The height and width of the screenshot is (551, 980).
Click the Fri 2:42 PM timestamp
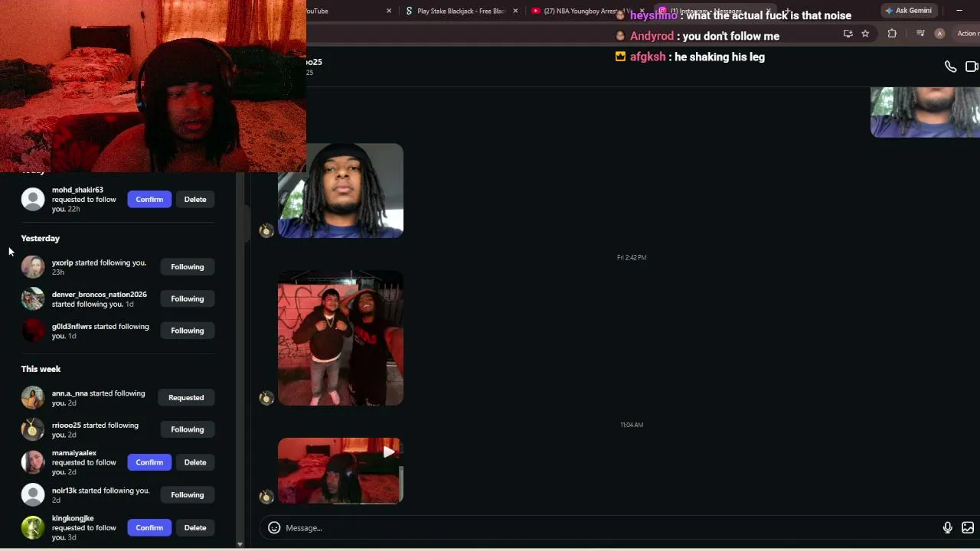632,257
